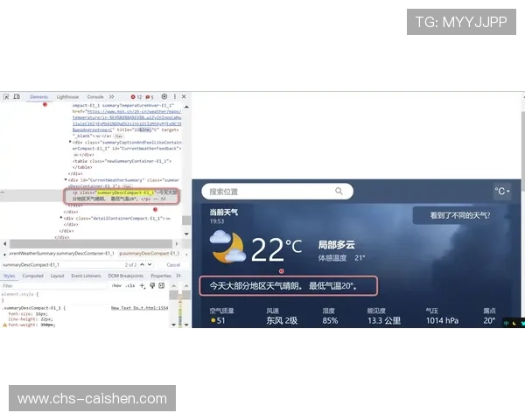Select the p summaryDescCompact-E1_1 DOM node
Viewport: 525px width, 420px height.
coord(122,196)
